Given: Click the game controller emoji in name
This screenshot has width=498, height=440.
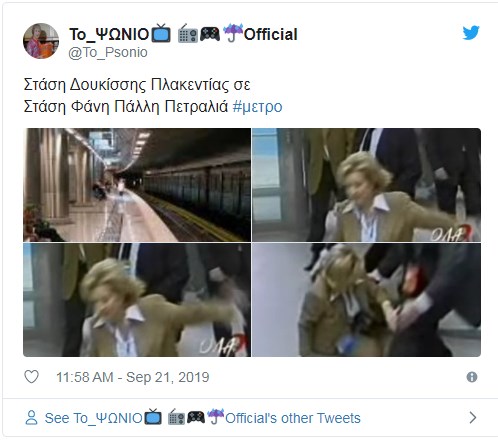Looking at the screenshot, I should [x=210, y=34].
